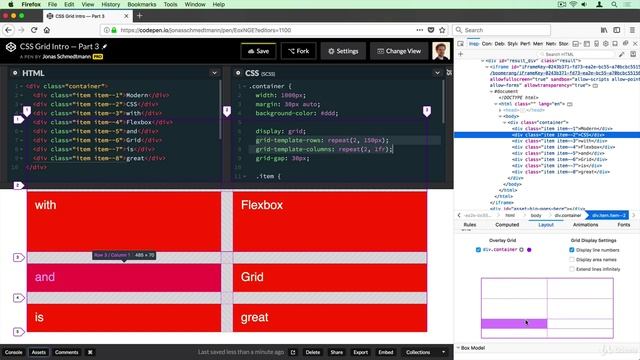
Task: Click the Save button
Action: (258, 51)
